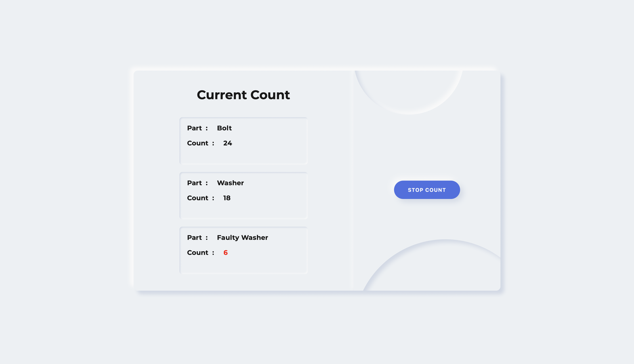Click the Washer count value 18
The width and height of the screenshot is (634, 364).
click(x=227, y=198)
